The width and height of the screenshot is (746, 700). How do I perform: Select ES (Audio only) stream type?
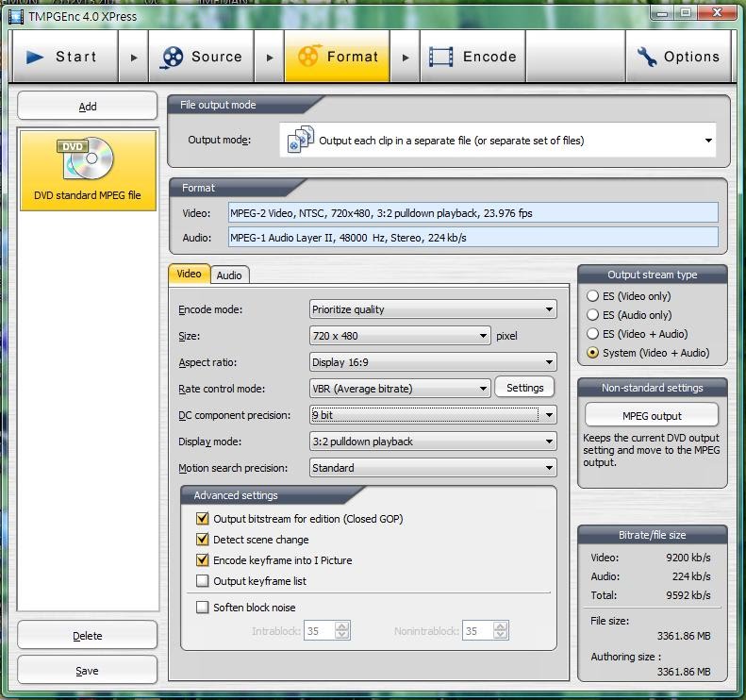pyautogui.click(x=592, y=314)
